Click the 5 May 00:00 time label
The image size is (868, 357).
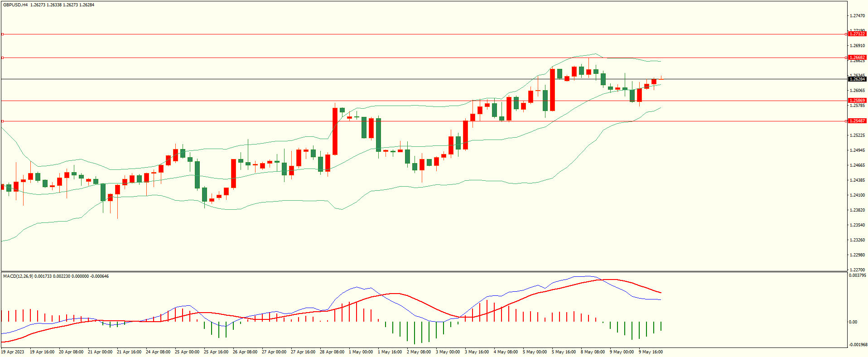pos(535,352)
